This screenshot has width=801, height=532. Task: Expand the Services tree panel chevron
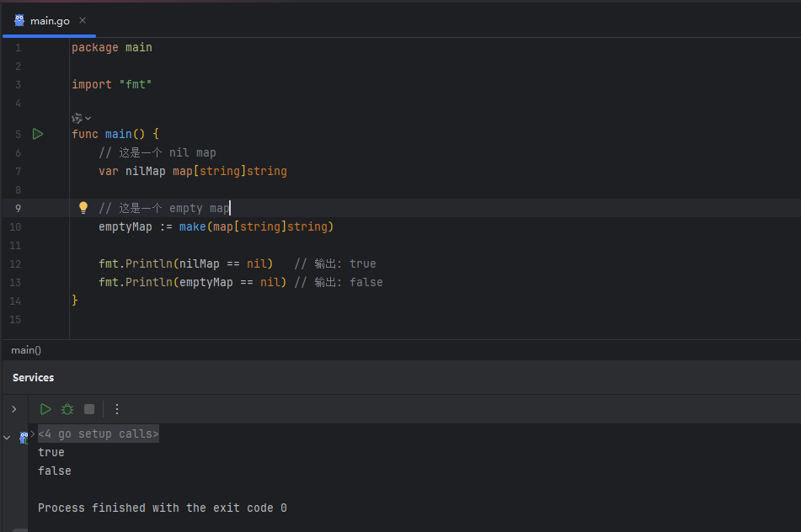[13, 409]
